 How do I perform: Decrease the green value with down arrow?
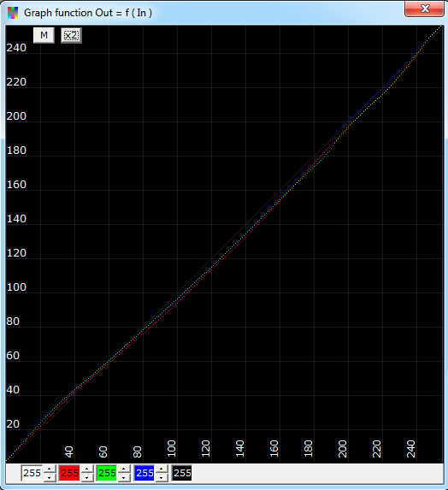tap(124, 477)
